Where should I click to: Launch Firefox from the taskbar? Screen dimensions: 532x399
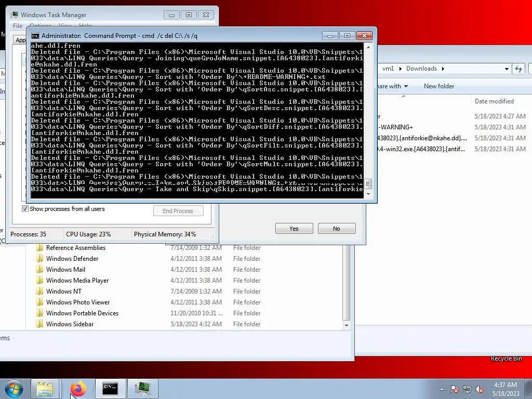point(78,389)
